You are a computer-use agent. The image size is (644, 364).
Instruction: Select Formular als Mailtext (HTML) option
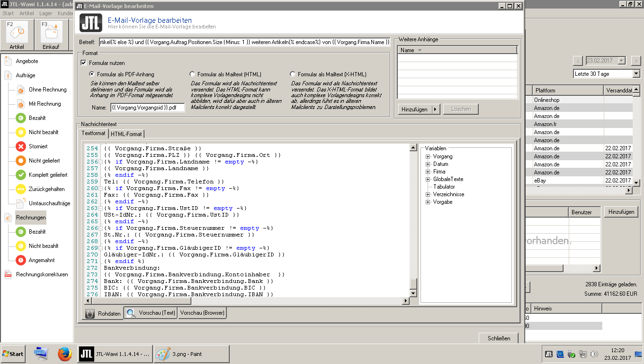pyautogui.click(x=192, y=74)
